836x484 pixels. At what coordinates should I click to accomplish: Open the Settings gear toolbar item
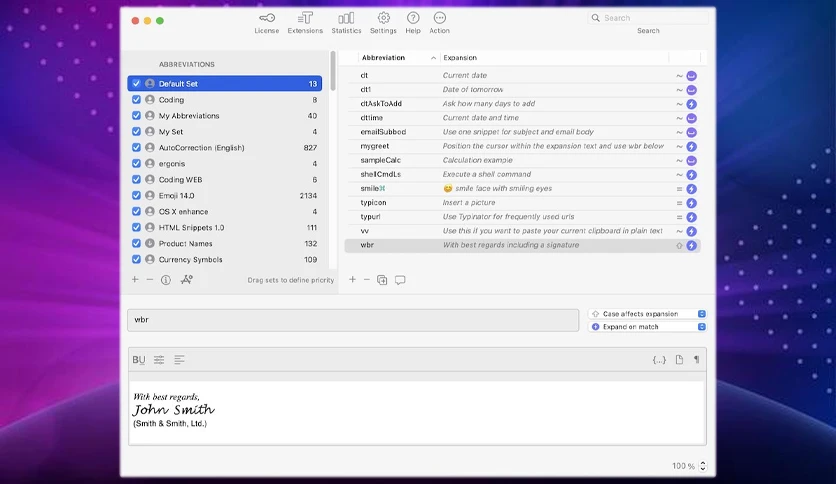[383, 23]
